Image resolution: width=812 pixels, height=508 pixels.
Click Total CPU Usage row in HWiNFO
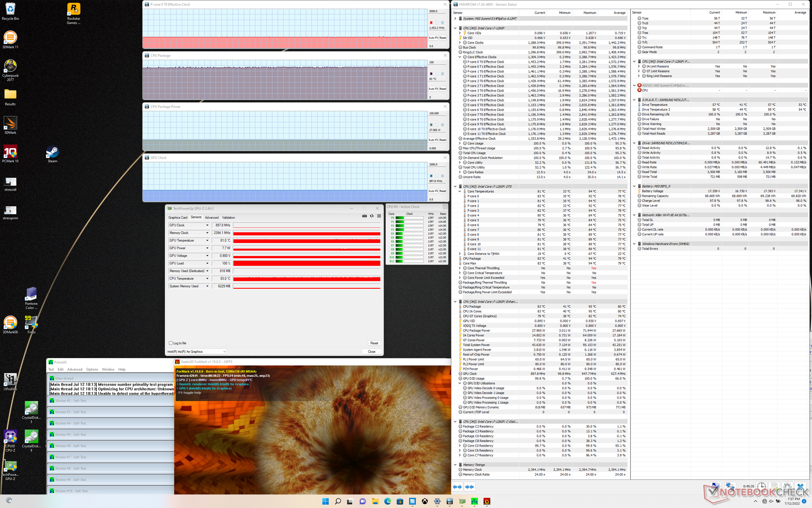pos(540,153)
